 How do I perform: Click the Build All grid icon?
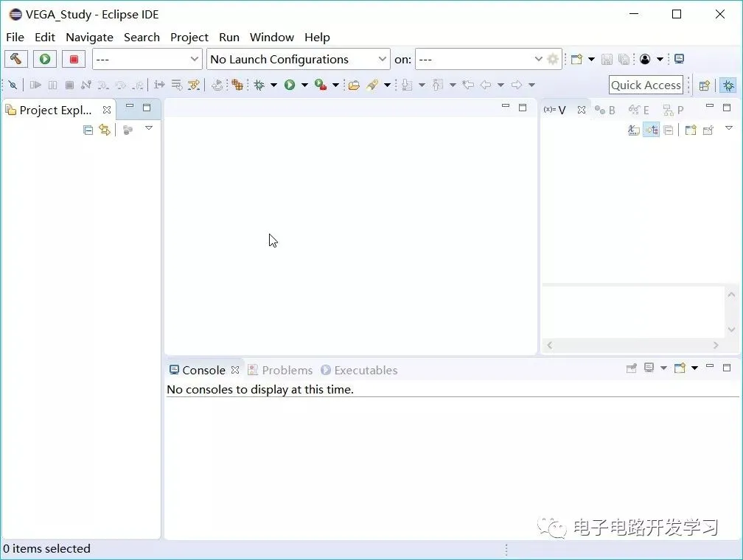pyautogui.click(x=237, y=85)
